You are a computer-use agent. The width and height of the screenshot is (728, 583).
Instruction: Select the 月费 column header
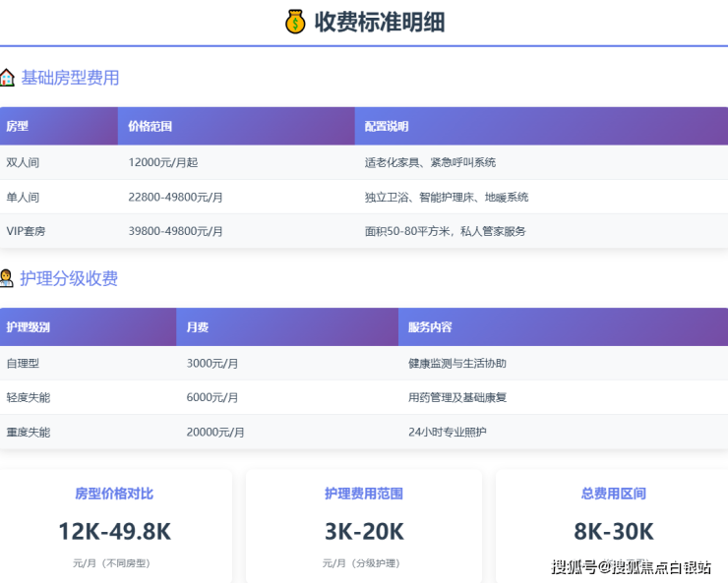pyautogui.click(x=198, y=326)
